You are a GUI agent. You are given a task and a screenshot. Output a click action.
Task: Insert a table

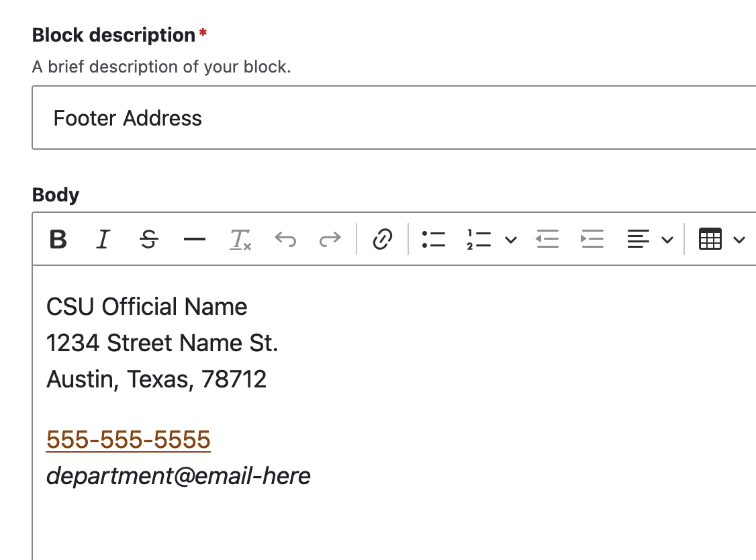(x=711, y=239)
